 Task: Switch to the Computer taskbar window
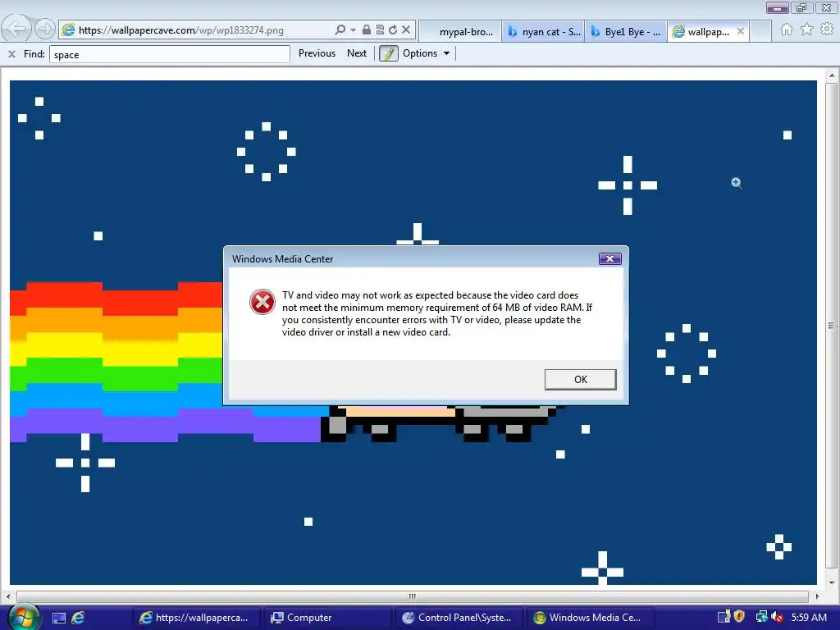(327, 618)
